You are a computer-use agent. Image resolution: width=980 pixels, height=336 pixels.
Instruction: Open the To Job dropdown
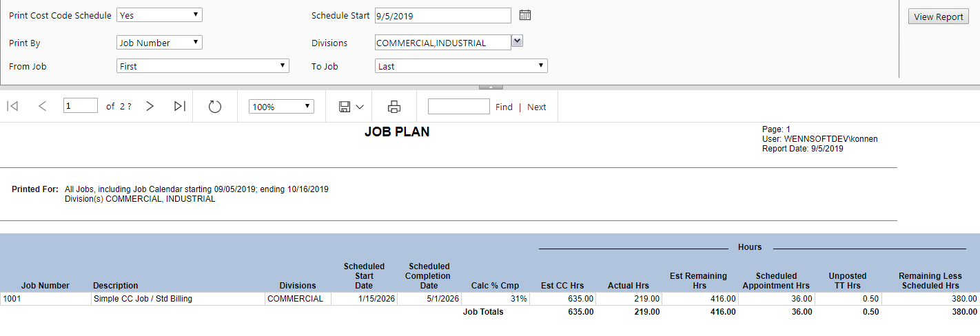click(461, 66)
